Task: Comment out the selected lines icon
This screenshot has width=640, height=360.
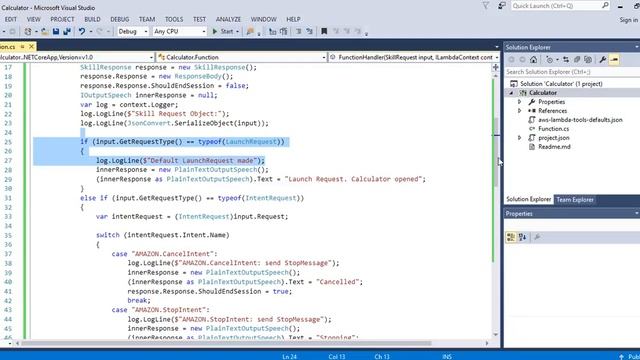Action: pos(298,31)
